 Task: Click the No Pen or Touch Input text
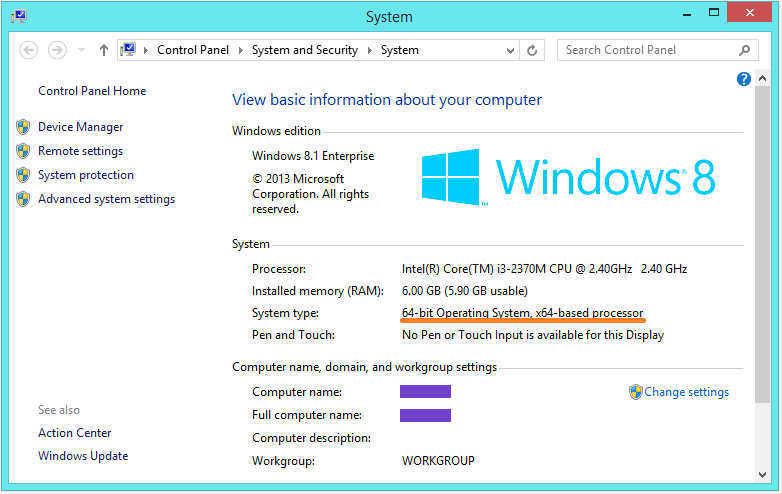coord(533,335)
